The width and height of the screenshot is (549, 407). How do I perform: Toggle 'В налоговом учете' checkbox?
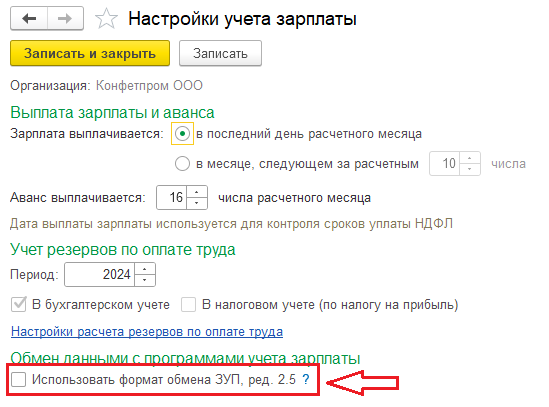[x=188, y=304]
